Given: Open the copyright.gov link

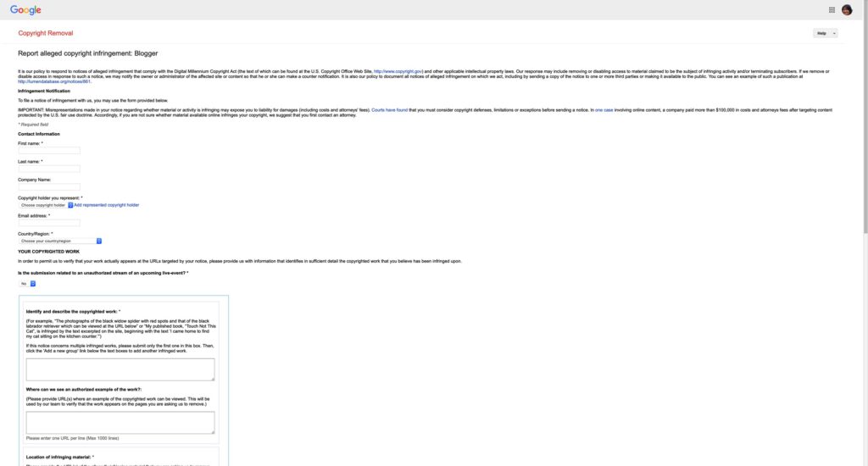Looking at the screenshot, I should pyautogui.click(x=398, y=71).
